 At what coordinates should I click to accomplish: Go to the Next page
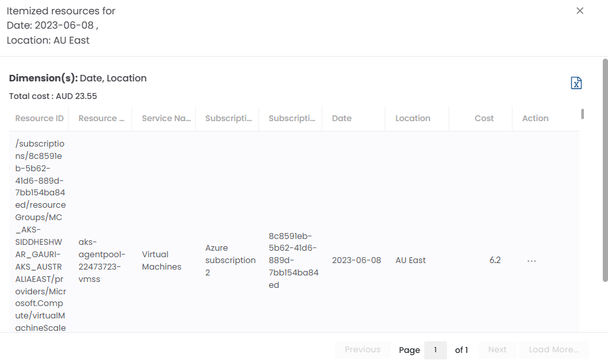pos(497,350)
